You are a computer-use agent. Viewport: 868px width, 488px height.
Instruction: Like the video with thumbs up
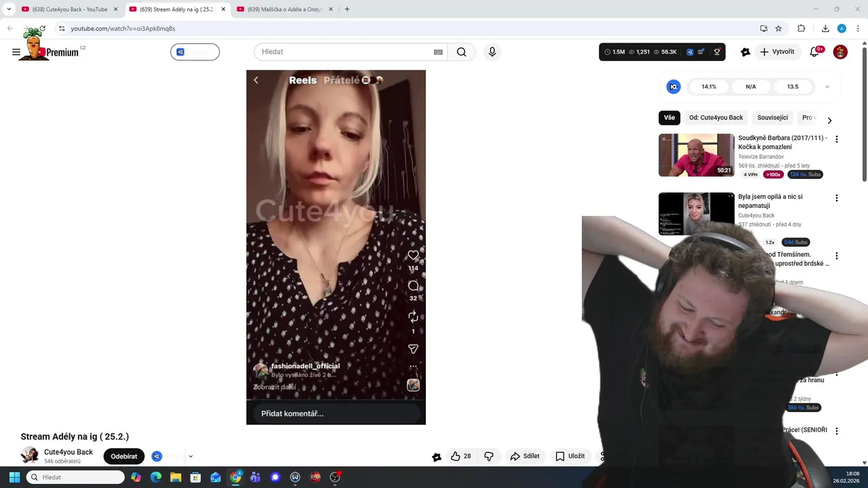(461, 456)
